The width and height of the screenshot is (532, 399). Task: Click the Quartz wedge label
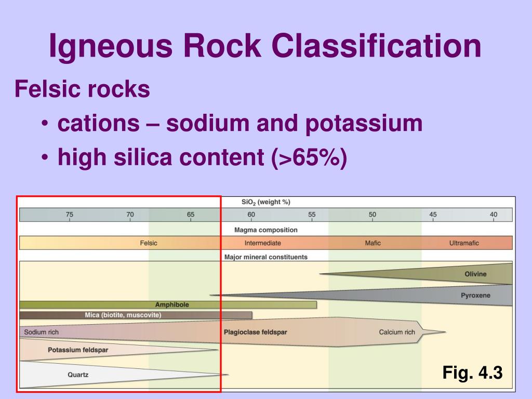[78, 375]
